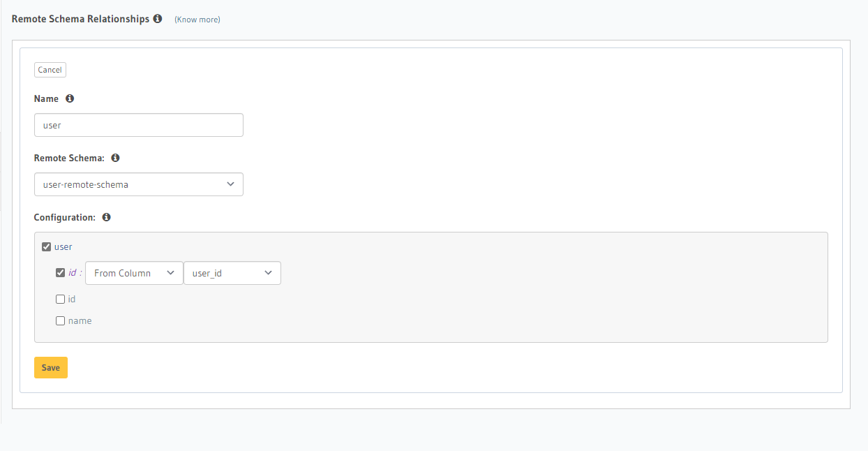Open the user_id column dropdown
The image size is (868, 451).
[232, 273]
